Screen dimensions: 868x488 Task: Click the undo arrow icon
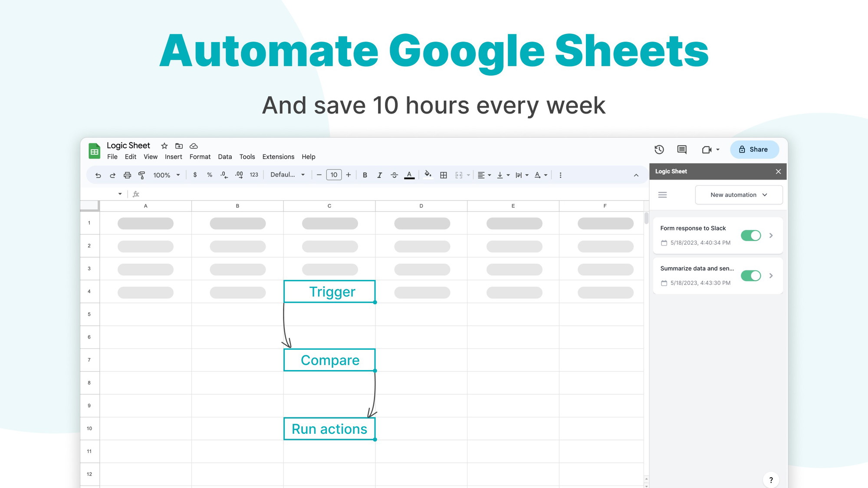(x=98, y=175)
